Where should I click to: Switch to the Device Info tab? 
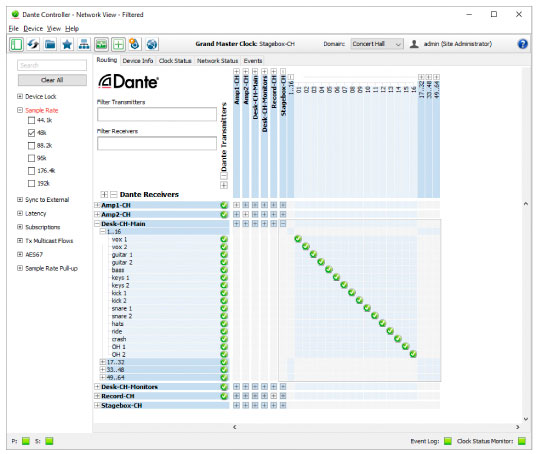(138, 61)
